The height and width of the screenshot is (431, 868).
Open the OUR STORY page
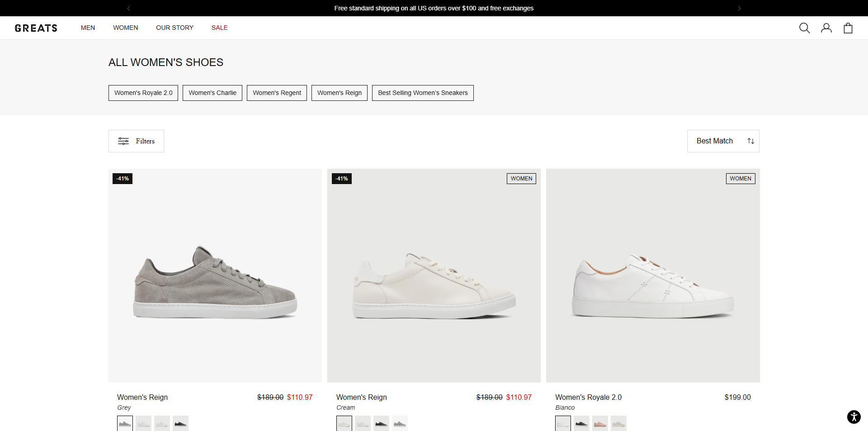click(x=175, y=28)
